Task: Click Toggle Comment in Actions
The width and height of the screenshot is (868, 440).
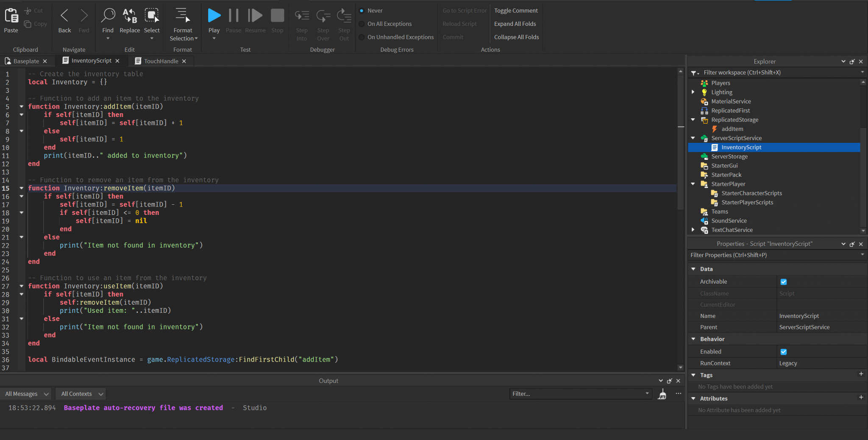Action: tap(515, 10)
